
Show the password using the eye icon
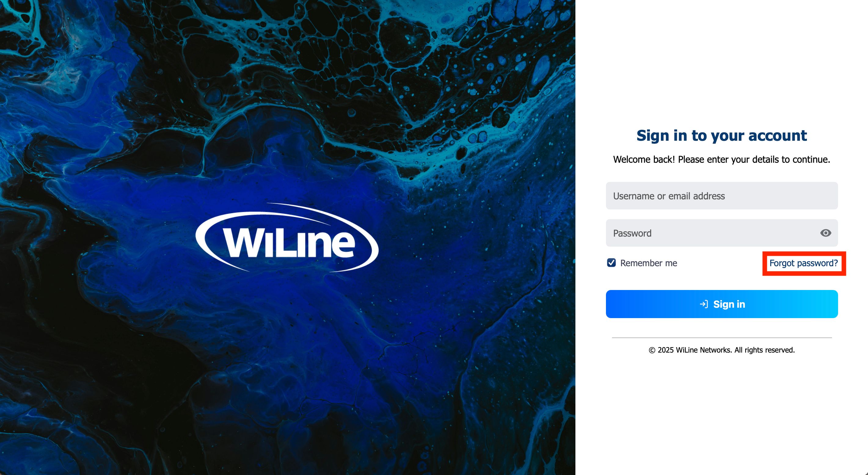[x=826, y=233]
